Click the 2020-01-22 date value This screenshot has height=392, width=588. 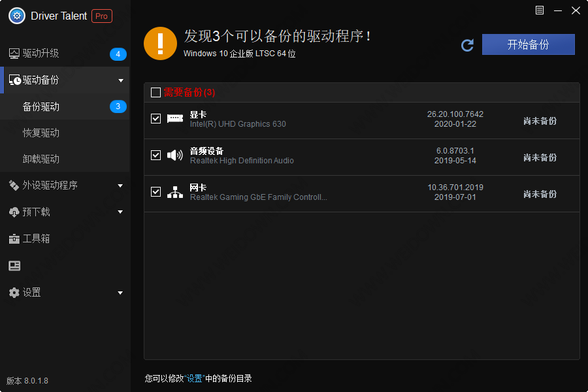coord(455,124)
